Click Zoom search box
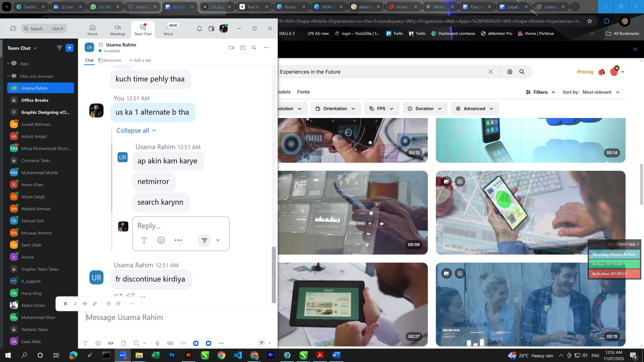The width and height of the screenshot is (644, 362). click(44, 28)
